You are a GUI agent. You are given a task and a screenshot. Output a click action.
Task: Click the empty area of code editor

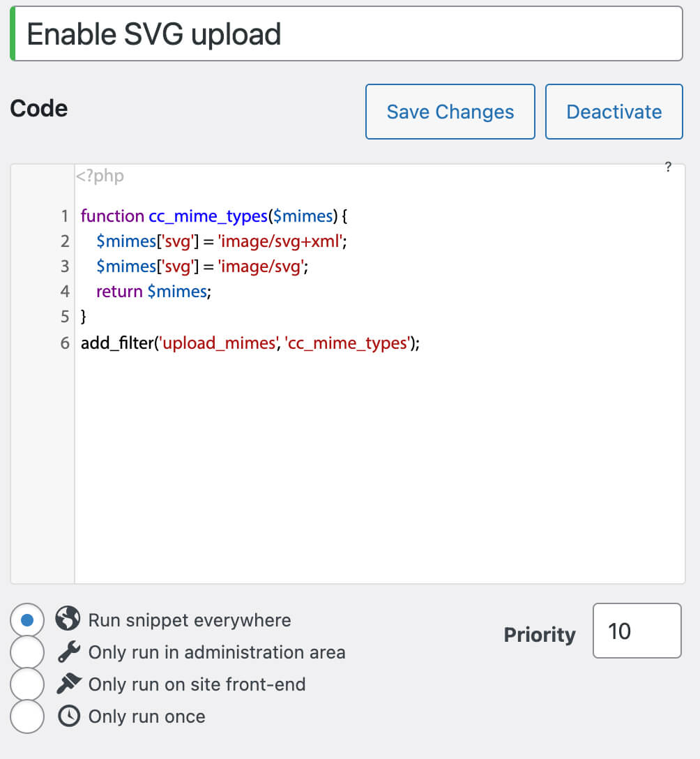tap(379, 465)
